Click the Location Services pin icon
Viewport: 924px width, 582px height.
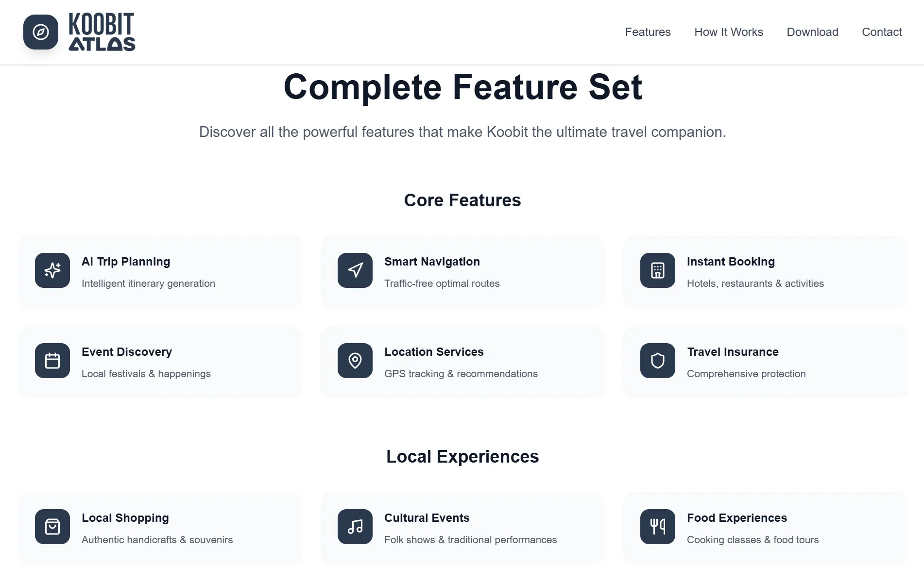point(355,361)
